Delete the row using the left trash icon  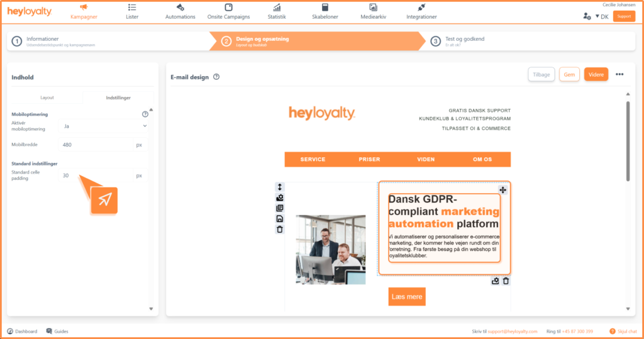point(280,230)
